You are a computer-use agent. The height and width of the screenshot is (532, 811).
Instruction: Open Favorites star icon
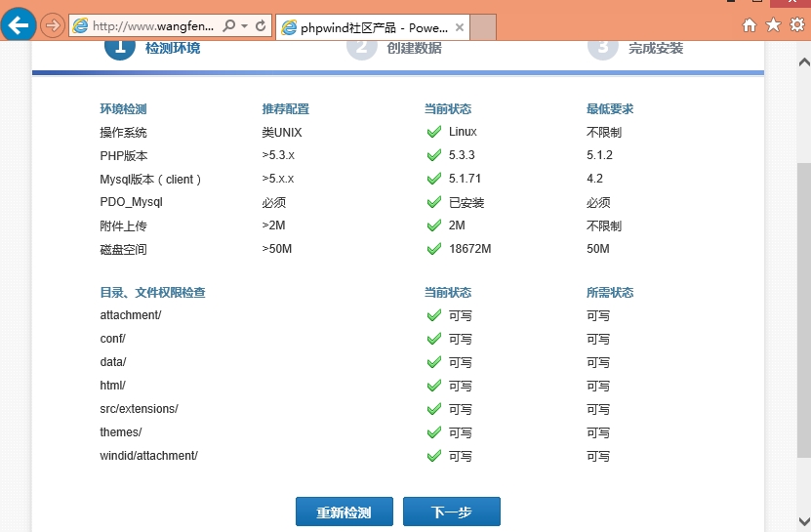773,24
